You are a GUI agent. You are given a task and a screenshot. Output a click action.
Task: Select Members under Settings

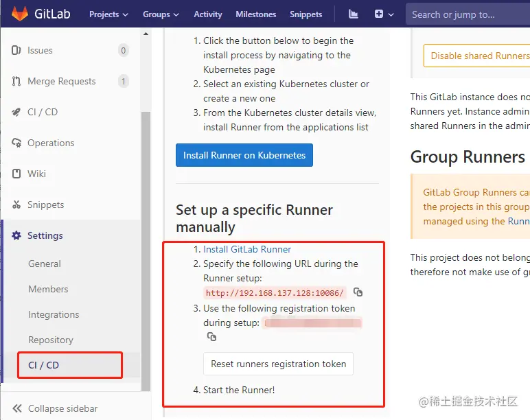pos(48,289)
